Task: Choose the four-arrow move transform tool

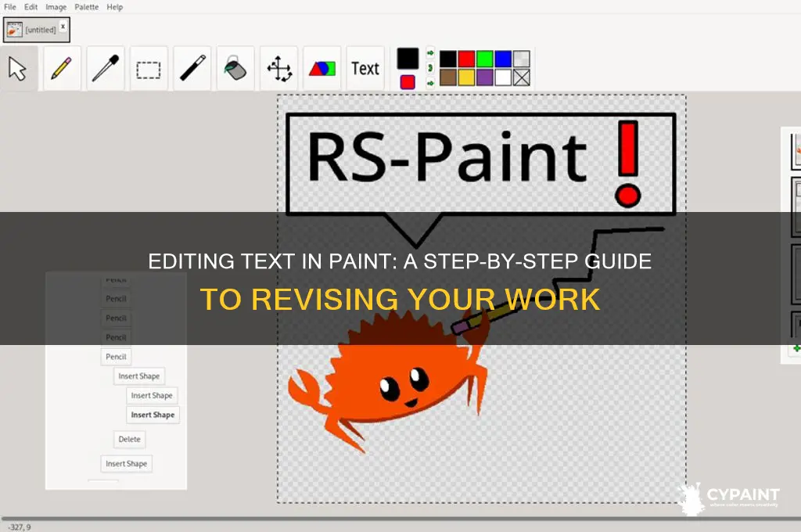Action: point(279,69)
